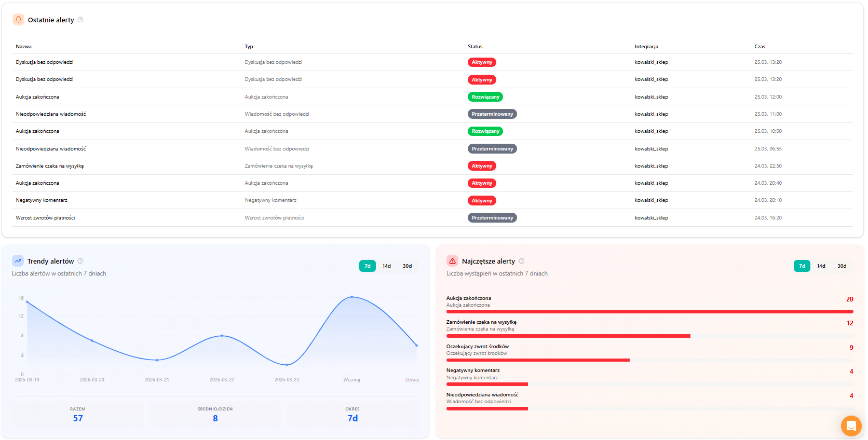Click the bell icon beside Ostatnie alerty
This screenshot has height=440, width=868.
[x=19, y=20]
